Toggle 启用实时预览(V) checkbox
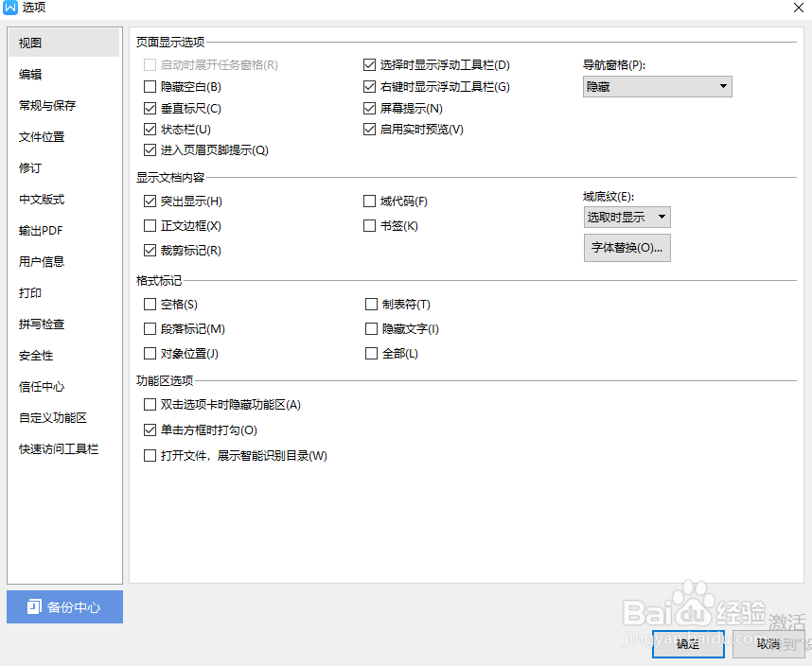The height and width of the screenshot is (666, 812). point(369,129)
